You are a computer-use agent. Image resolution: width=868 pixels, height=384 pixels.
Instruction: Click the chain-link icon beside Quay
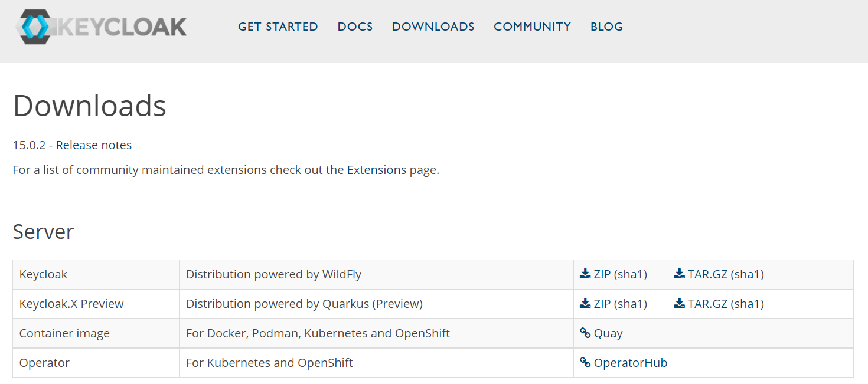(x=585, y=333)
